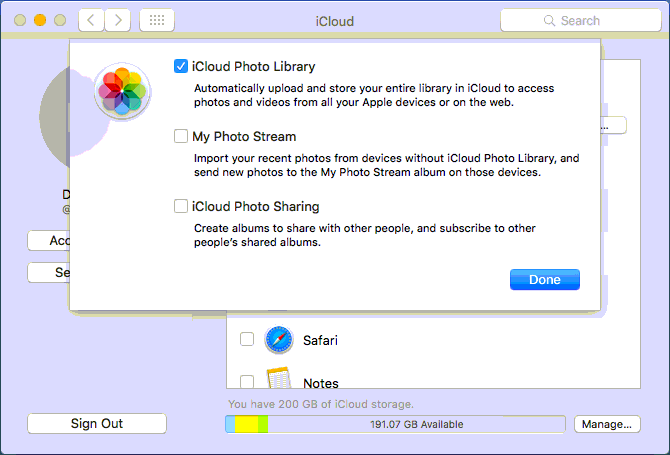
Task: Check the Notes checkbox
Action: point(247,381)
